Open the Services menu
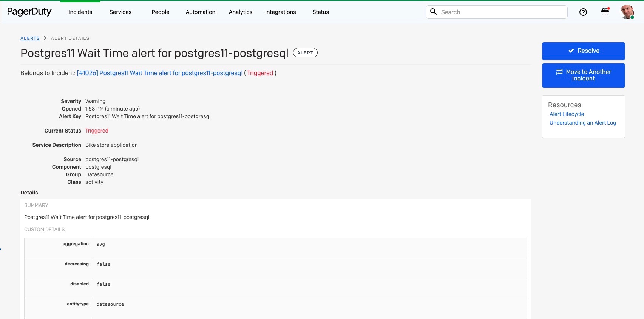The width and height of the screenshot is (644, 319). pyautogui.click(x=120, y=12)
